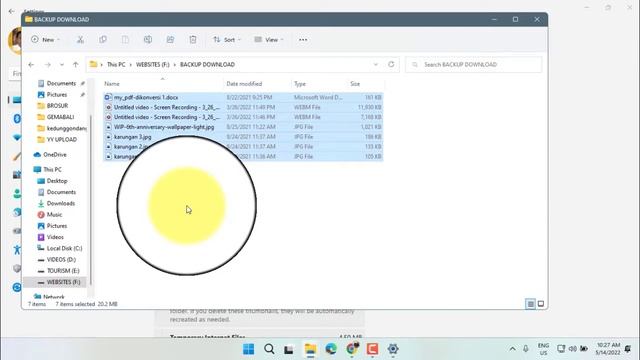Open the View dropdown
The height and width of the screenshot is (360, 640).
(269, 40)
